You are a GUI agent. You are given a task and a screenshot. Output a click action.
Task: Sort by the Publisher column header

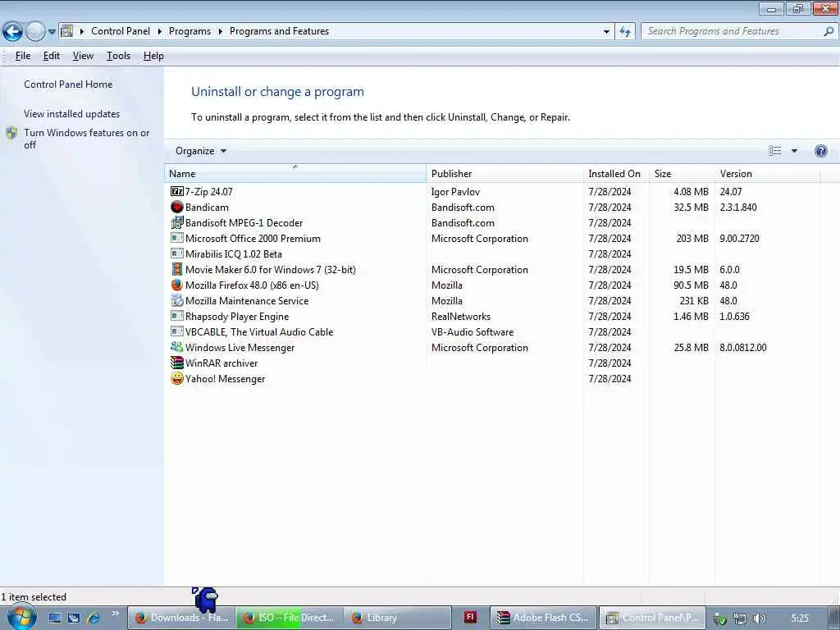click(504, 174)
